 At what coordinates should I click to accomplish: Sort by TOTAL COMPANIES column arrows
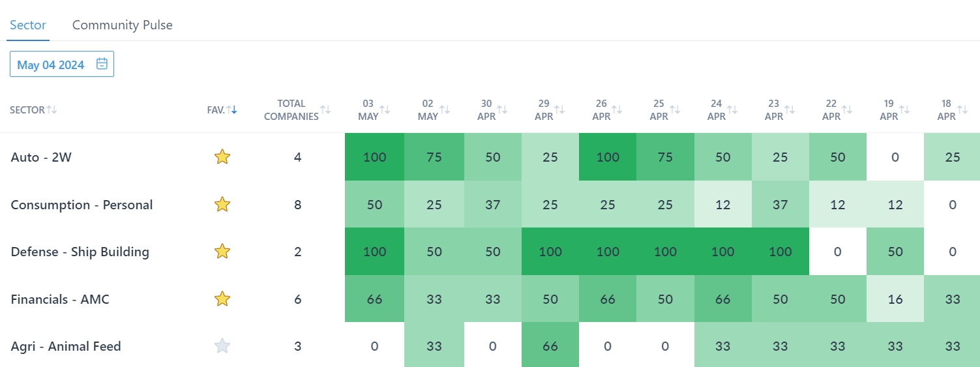(325, 110)
